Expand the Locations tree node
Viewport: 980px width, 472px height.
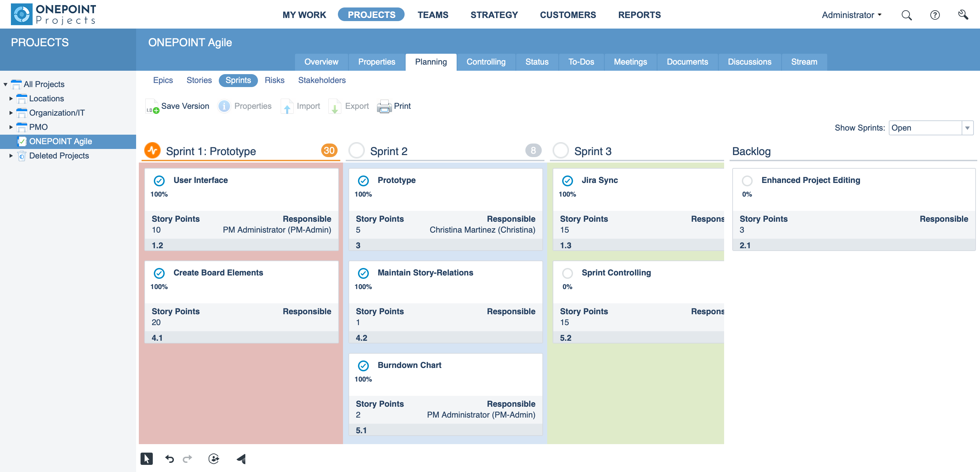pyautogui.click(x=11, y=99)
